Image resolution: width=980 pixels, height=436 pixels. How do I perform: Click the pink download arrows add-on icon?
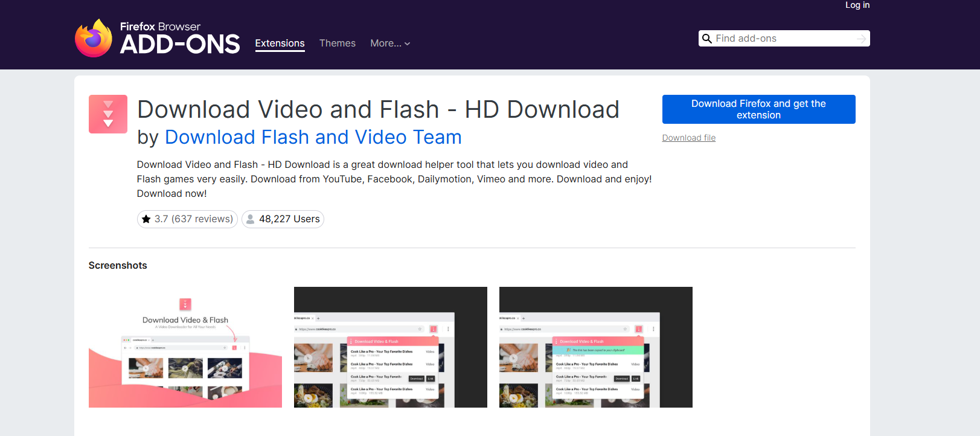click(108, 114)
